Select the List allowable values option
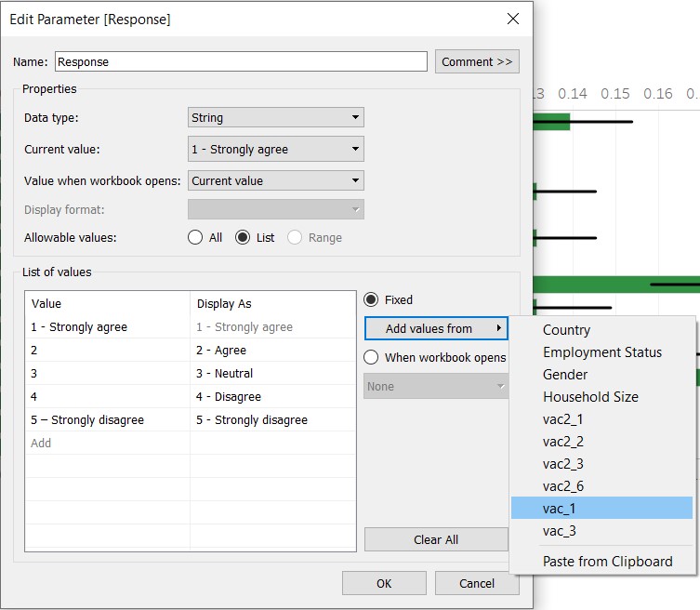This screenshot has height=610, width=700. [x=244, y=237]
